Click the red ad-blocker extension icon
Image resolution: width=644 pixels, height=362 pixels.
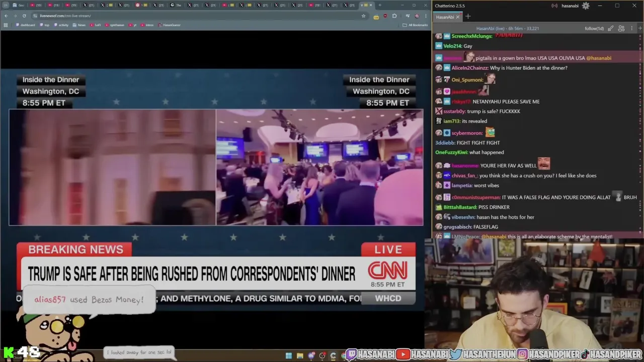(x=385, y=16)
